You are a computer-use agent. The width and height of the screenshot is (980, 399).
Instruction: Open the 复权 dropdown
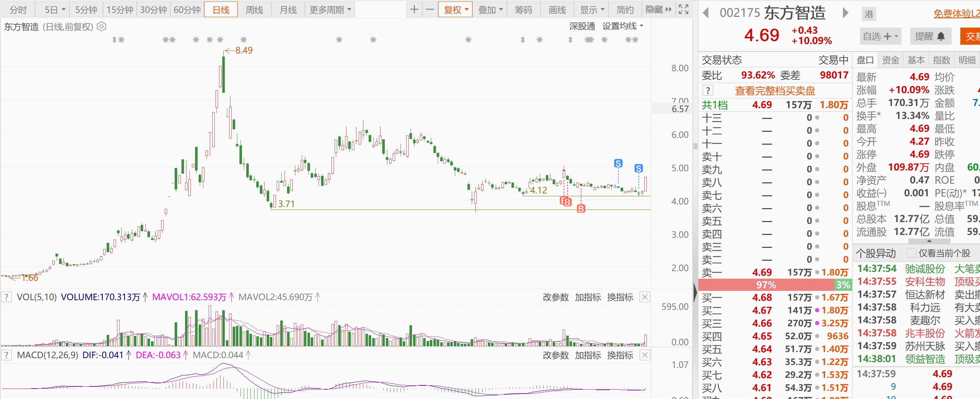click(455, 10)
